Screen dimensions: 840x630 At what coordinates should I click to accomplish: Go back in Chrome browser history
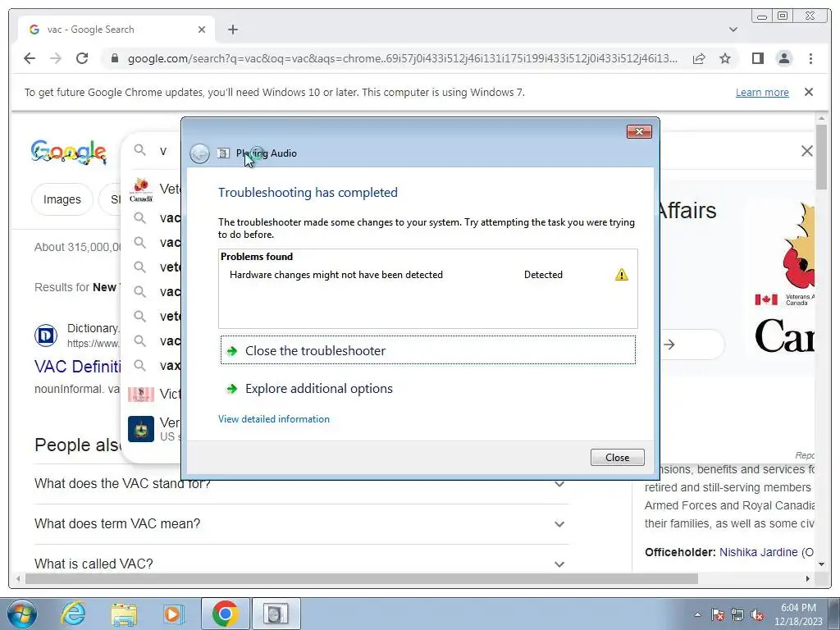pos(30,58)
